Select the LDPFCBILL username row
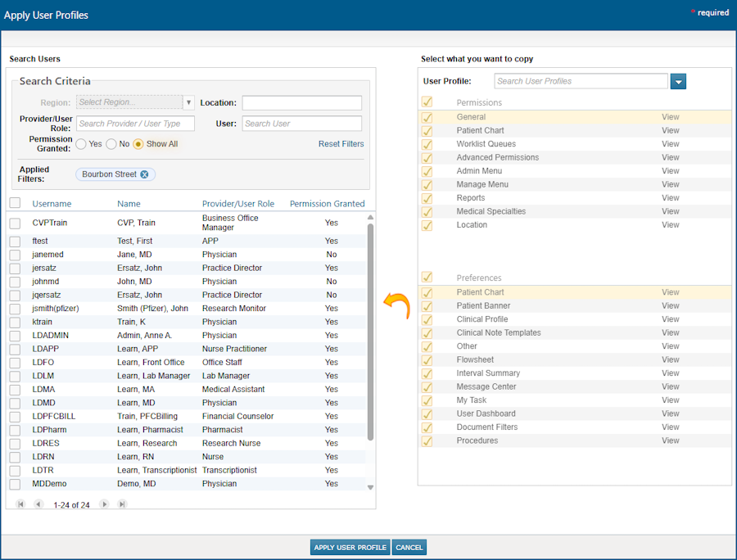The image size is (737, 560). (53, 417)
